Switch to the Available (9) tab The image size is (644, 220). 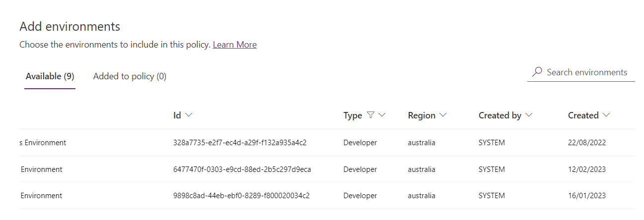point(50,76)
